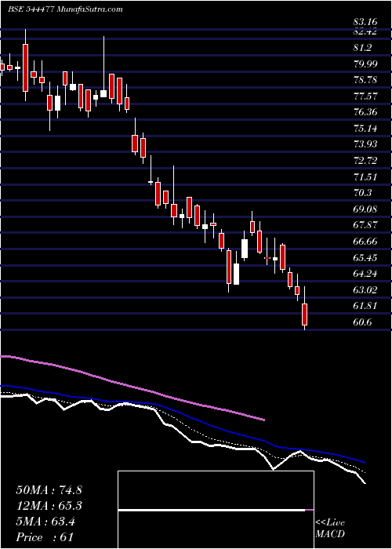
Task: Click the 83.16 price axis label
Action: [365, 23]
